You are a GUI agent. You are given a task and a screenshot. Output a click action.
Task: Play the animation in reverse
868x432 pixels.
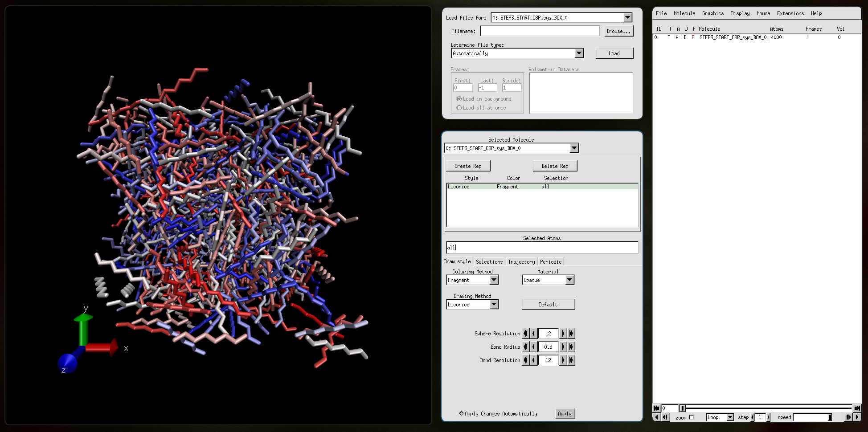(x=656, y=417)
